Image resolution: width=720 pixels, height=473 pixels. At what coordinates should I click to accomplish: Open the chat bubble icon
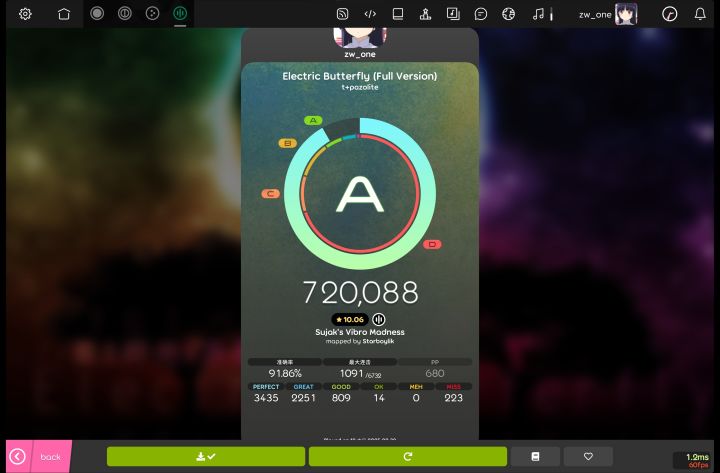pyautogui.click(x=480, y=14)
